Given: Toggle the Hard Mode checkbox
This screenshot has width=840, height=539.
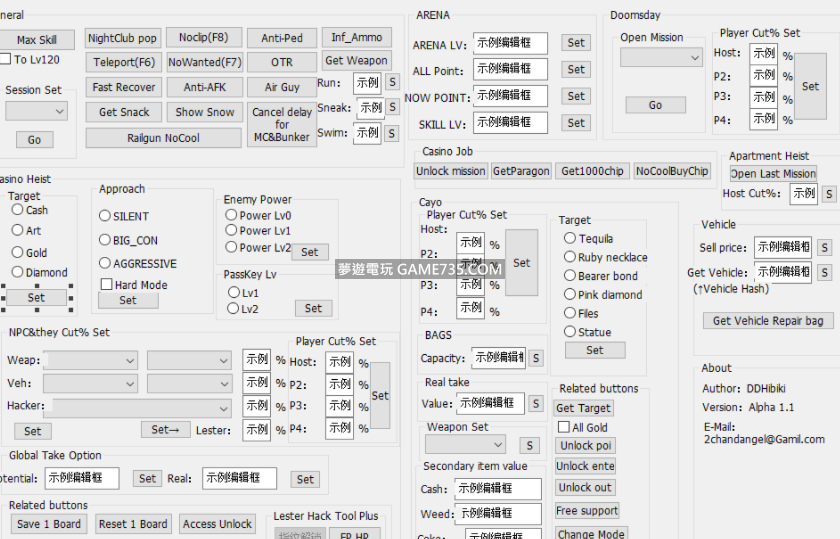Looking at the screenshot, I should [106, 285].
